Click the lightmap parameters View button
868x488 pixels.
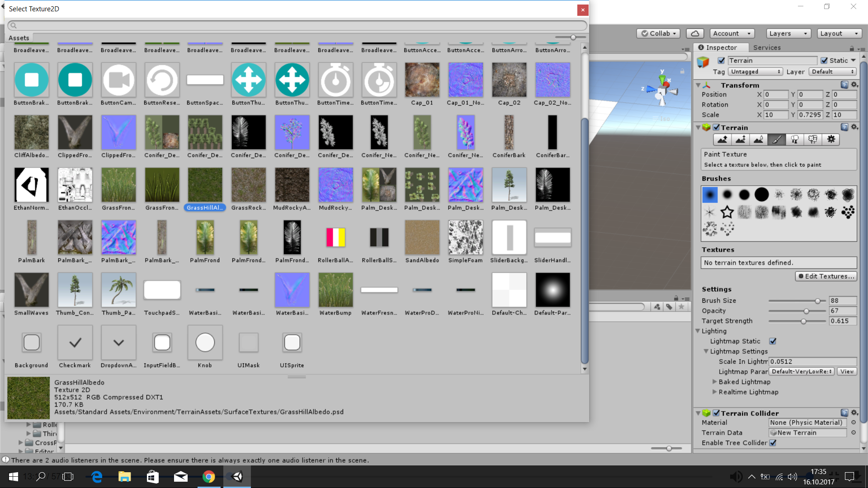pos(847,371)
